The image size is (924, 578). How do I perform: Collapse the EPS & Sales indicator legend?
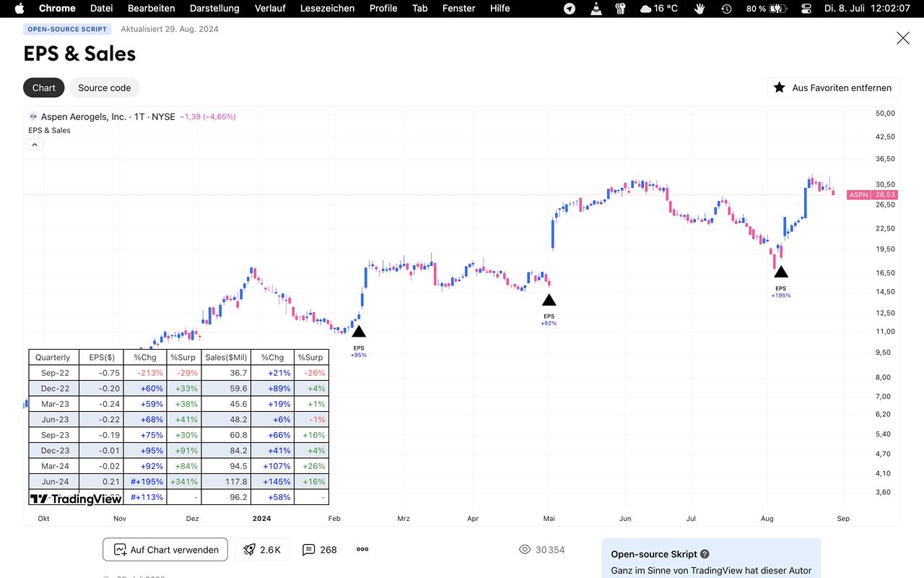[35, 144]
